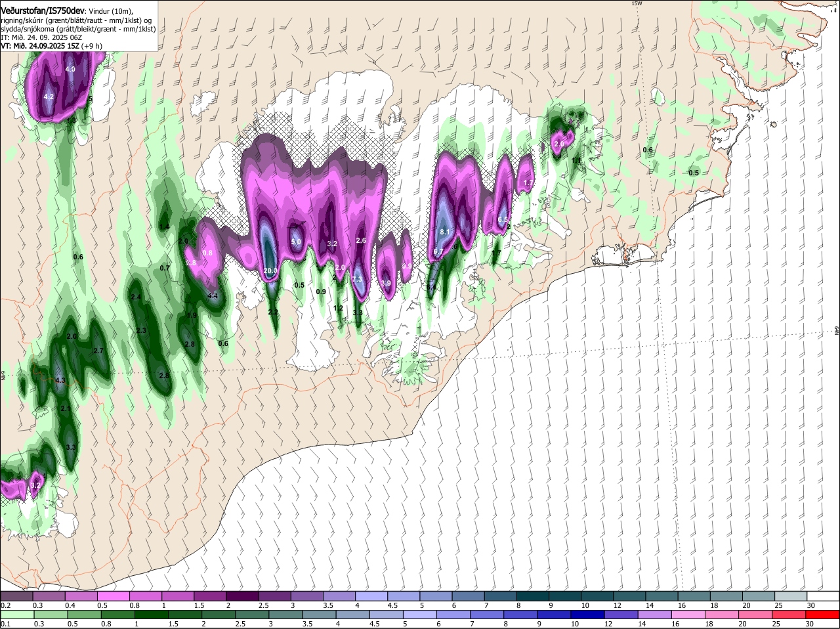Click the 0.2 label on the snow scale
Viewport: 840px width, 629px height.
pos(5,605)
